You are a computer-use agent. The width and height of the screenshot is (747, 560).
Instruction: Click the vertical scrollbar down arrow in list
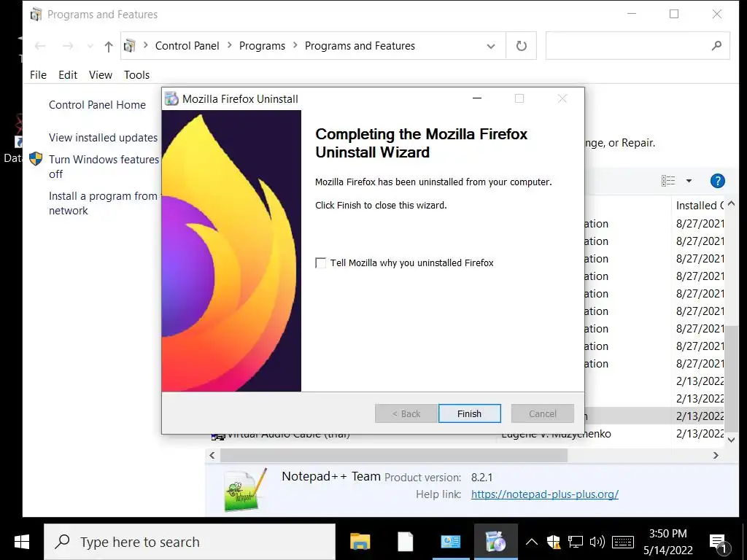pyautogui.click(x=731, y=440)
